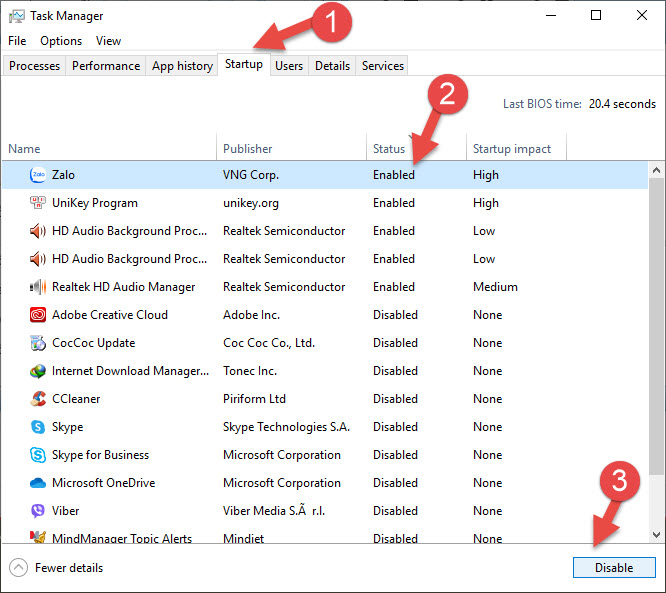This screenshot has height=593, width=666.
Task: Sort by the Publisher column header
Action: (291, 149)
